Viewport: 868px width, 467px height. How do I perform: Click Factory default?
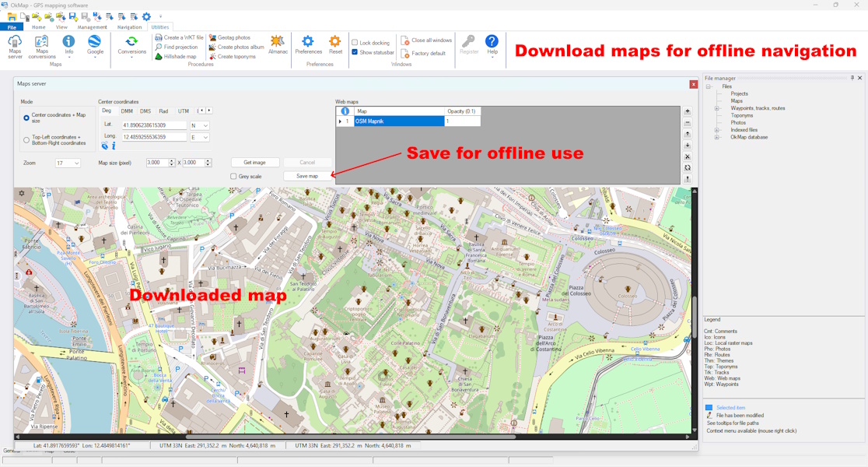[x=423, y=54]
